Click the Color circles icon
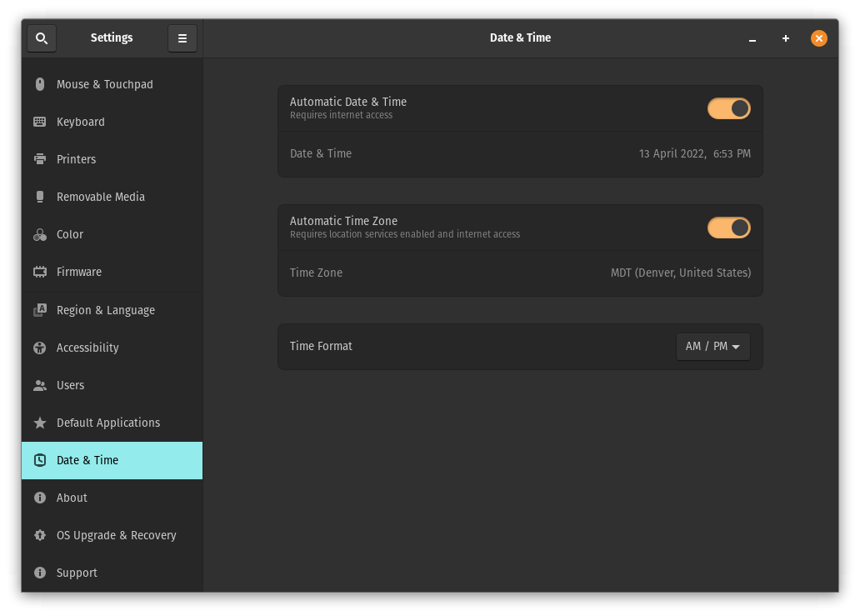860x616 pixels. point(40,235)
